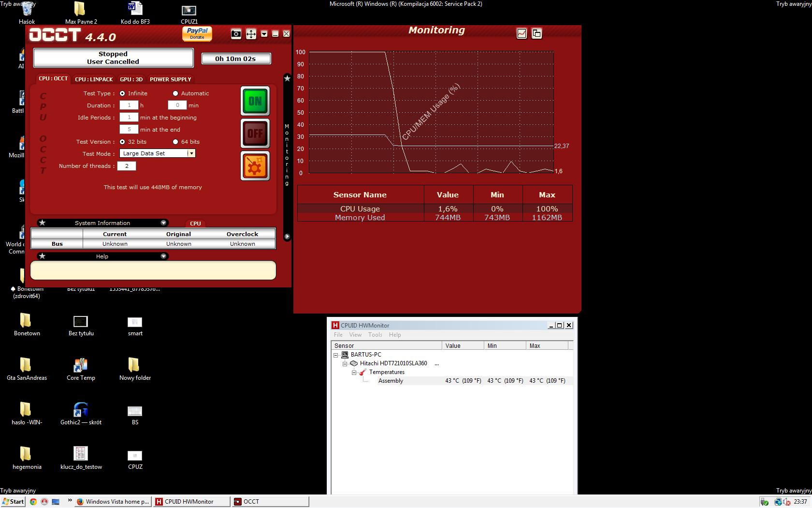Select the CPU tab under System Information

point(195,224)
